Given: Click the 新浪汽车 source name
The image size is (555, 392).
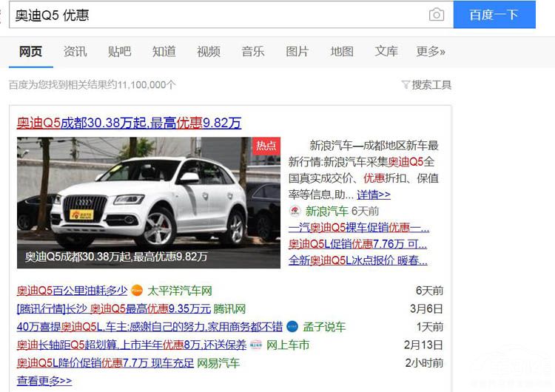Looking at the screenshot, I should (327, 212).
